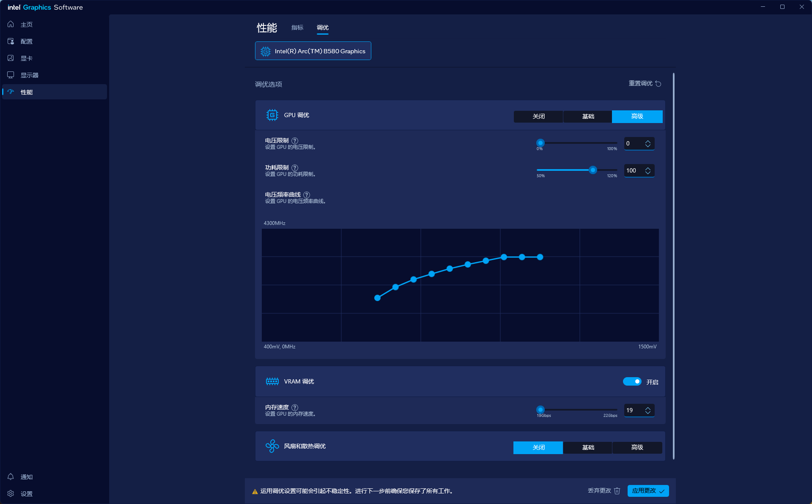
Task: Click the 重置调优 reset icon
Action: 658,84
